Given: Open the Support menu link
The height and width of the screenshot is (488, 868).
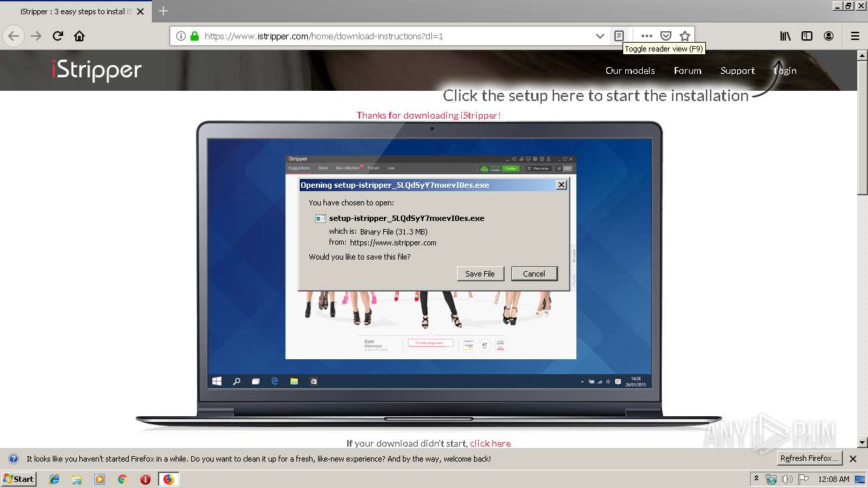Looking at the screenshot, I should pos(738,70).
